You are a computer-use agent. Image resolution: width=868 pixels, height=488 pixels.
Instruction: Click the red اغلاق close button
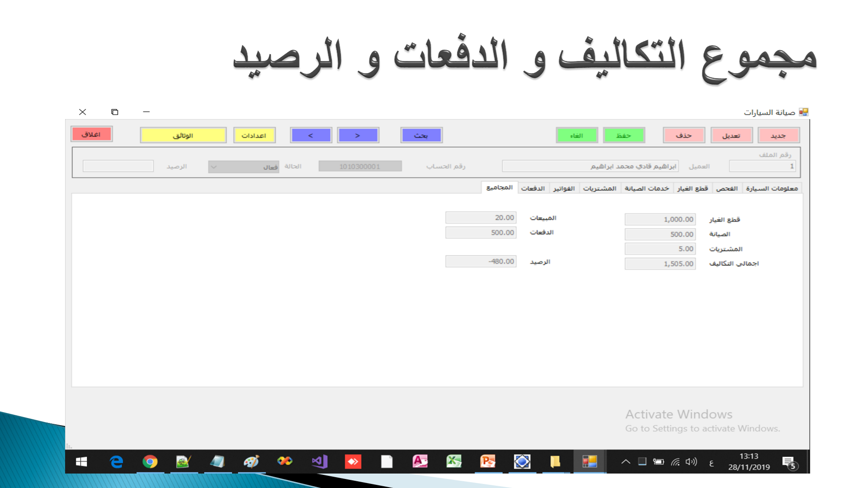point(91,134)
